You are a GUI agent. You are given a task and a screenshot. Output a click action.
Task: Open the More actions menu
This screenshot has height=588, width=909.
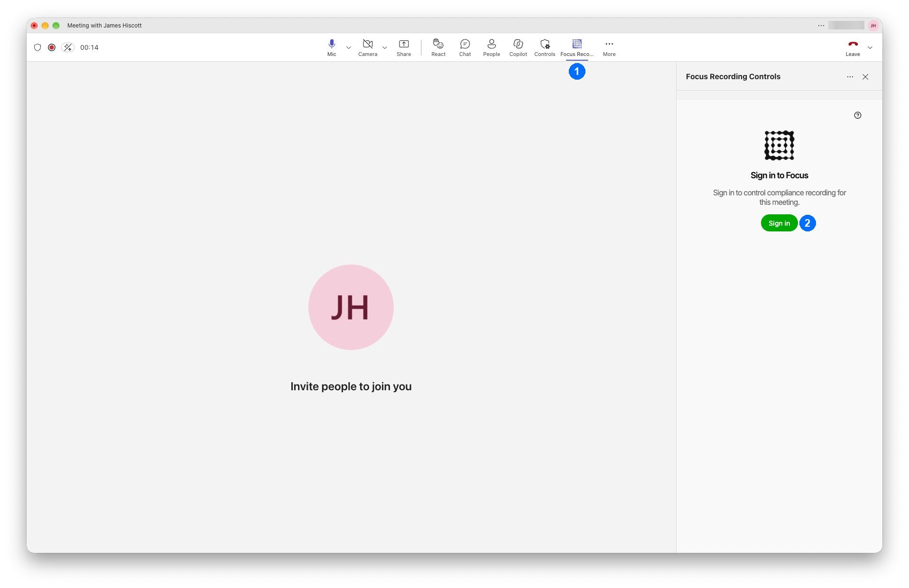click(609, 47)
